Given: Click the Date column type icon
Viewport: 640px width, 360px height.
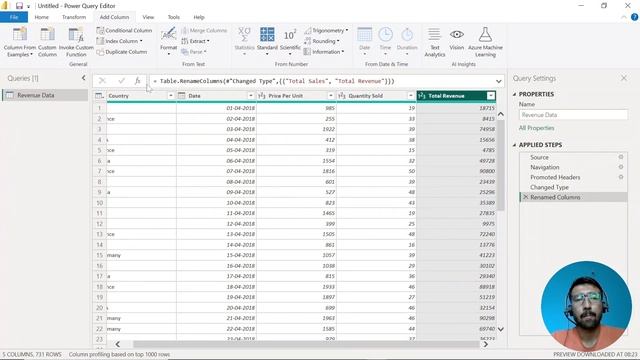Looking at the screenshot, I should tap(182, 96).
